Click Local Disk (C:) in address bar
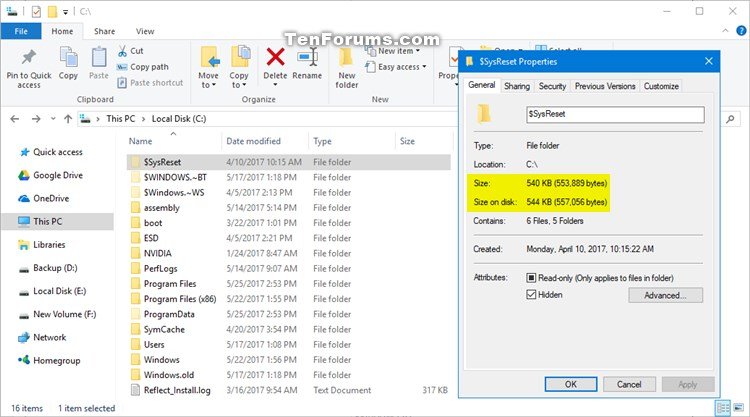This screenshot has height=417, width=750. (x=179, y=119)
